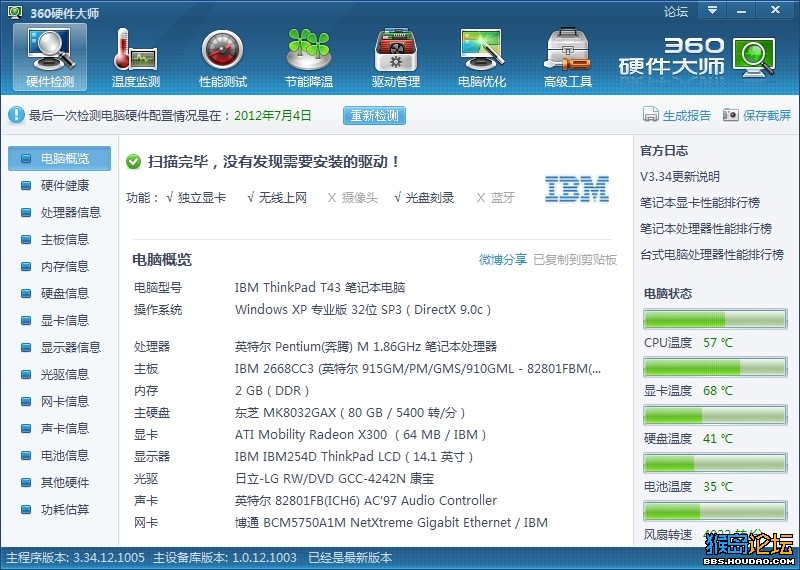Click 已经是最新版本 in status bar

350,558
